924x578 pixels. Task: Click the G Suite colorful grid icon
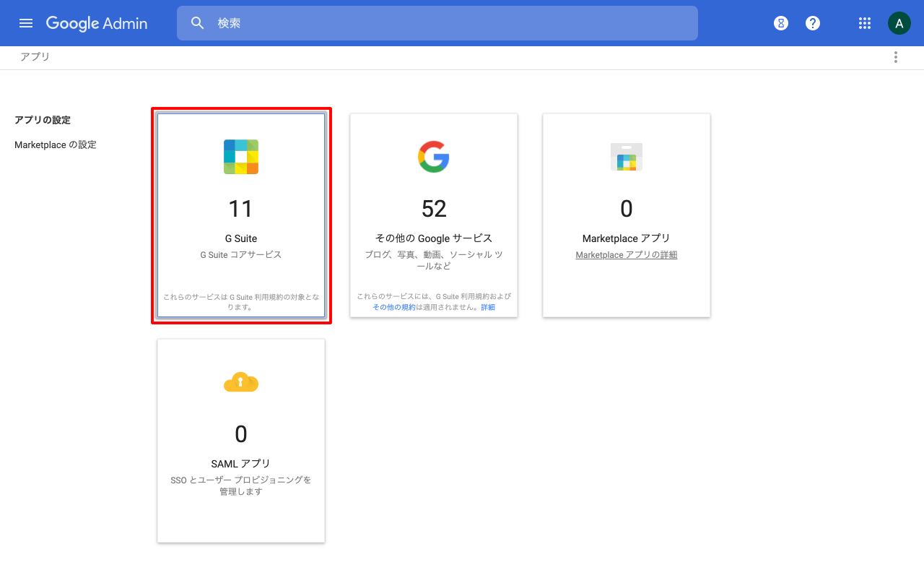click(241, 157)
